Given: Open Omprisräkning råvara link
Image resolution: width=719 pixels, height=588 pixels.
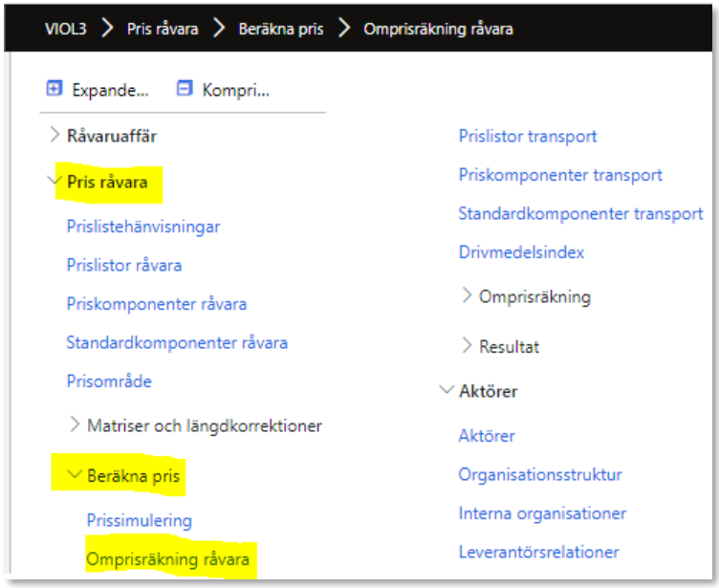Looking at the screenshot, I should click(x=168, y=559).
